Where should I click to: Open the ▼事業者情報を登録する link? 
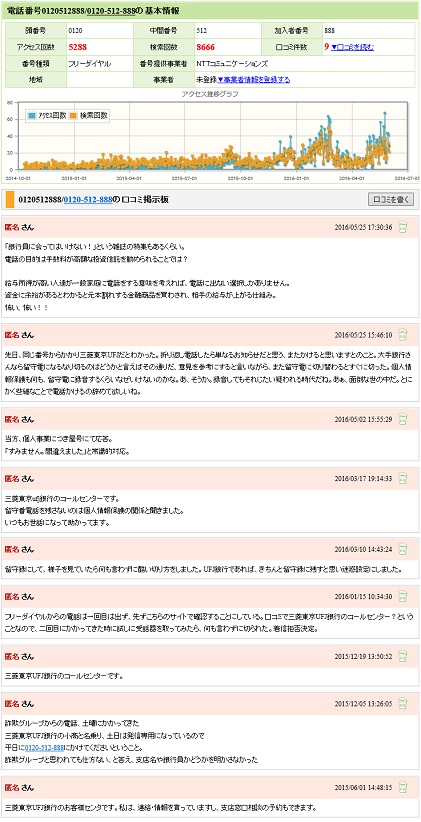(254, 80)
